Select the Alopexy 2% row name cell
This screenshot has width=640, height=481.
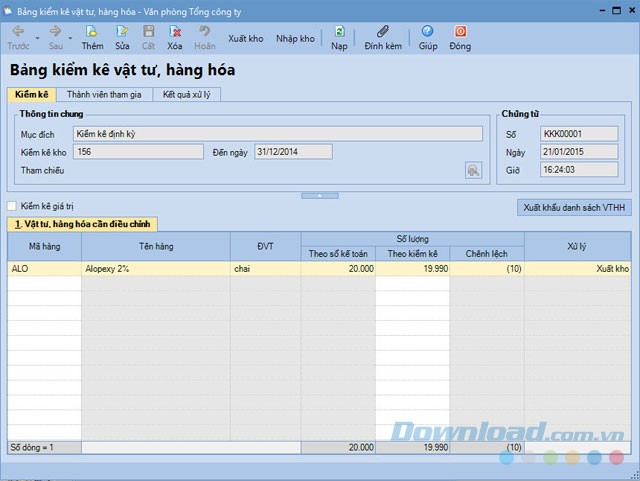tap(155, 269)
